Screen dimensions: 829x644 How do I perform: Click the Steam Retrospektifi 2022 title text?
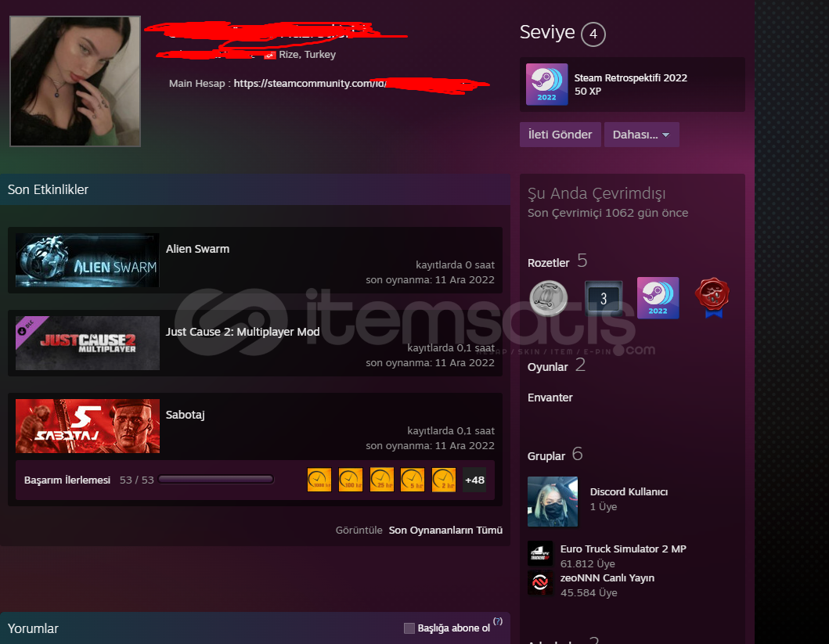tap(631, 77)
